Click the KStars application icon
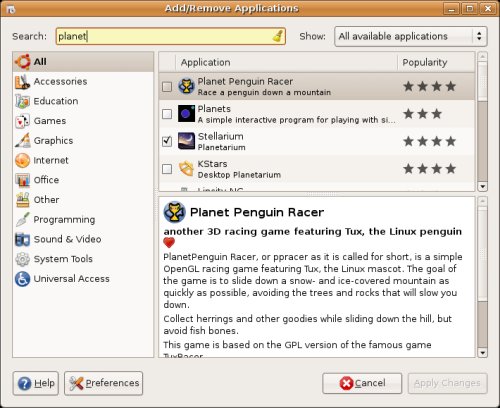 click(186, 169)
